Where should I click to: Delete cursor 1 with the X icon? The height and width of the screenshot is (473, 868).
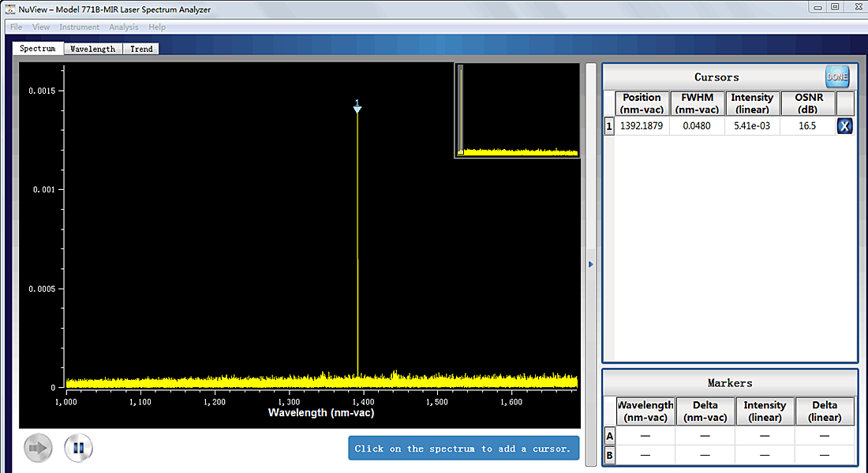(844, 126)
